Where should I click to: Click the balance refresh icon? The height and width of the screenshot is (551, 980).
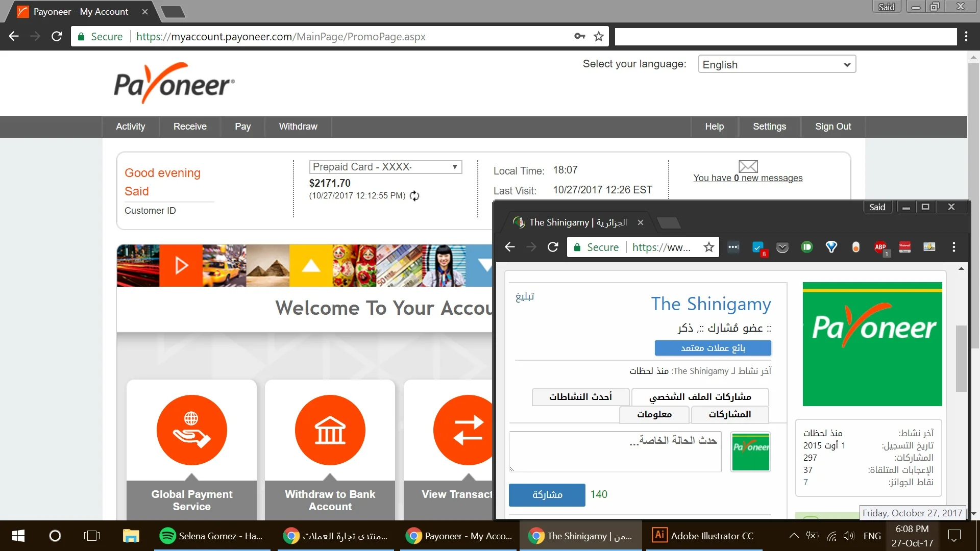(414, 196)
